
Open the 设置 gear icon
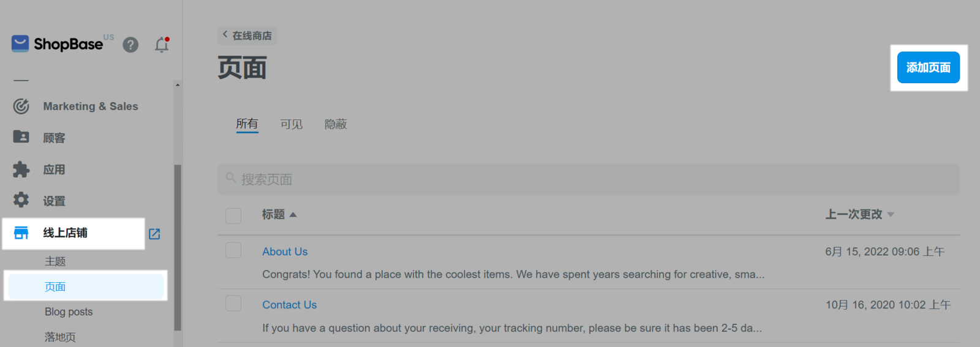[21, 200]
